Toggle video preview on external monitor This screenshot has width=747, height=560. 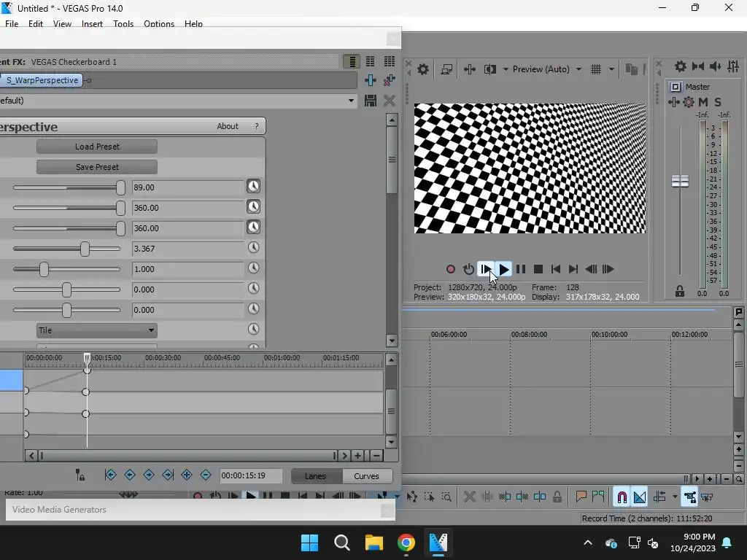[x=446, y=69]
